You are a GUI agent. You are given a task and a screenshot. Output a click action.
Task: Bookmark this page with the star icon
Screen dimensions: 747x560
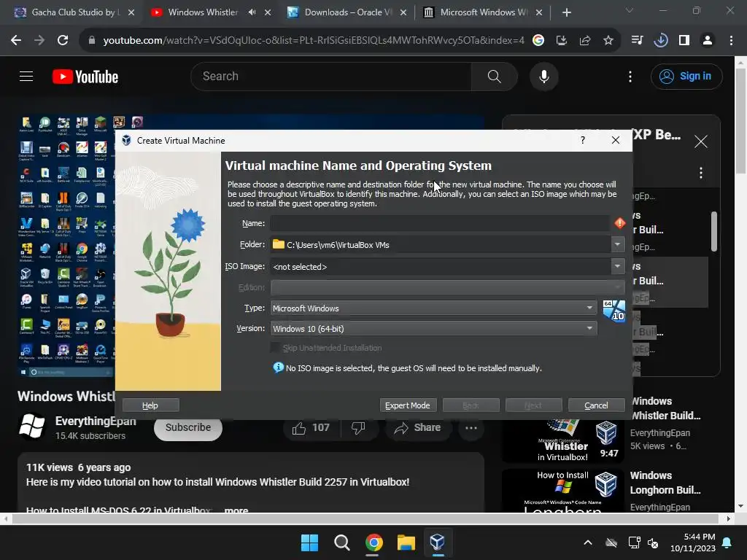click(x=608, y=41)
